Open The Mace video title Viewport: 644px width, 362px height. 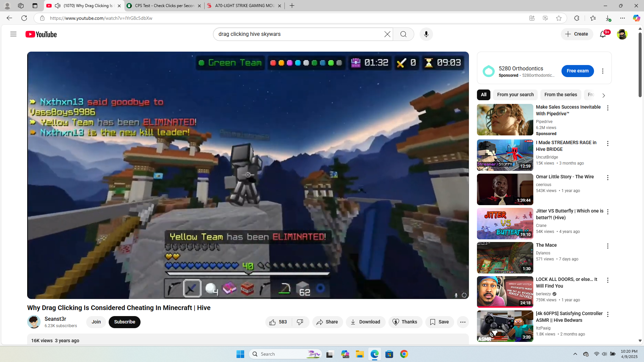[x=546, y=245]
